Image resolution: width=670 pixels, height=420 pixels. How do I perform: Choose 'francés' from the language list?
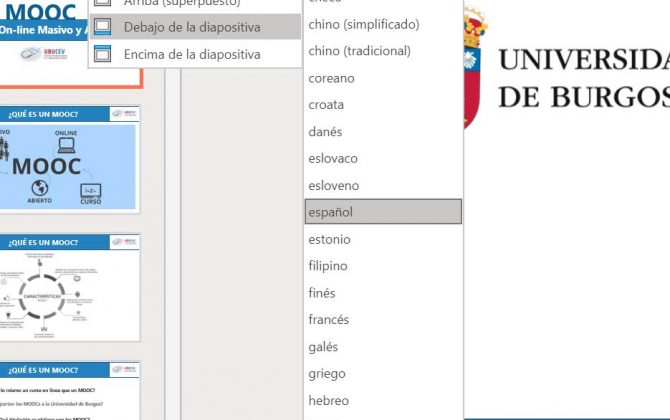[x=383, y=320]
